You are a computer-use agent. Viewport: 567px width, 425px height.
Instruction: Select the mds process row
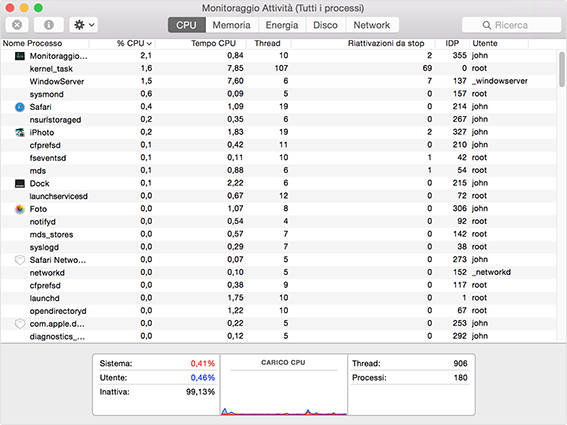[278, 171]
